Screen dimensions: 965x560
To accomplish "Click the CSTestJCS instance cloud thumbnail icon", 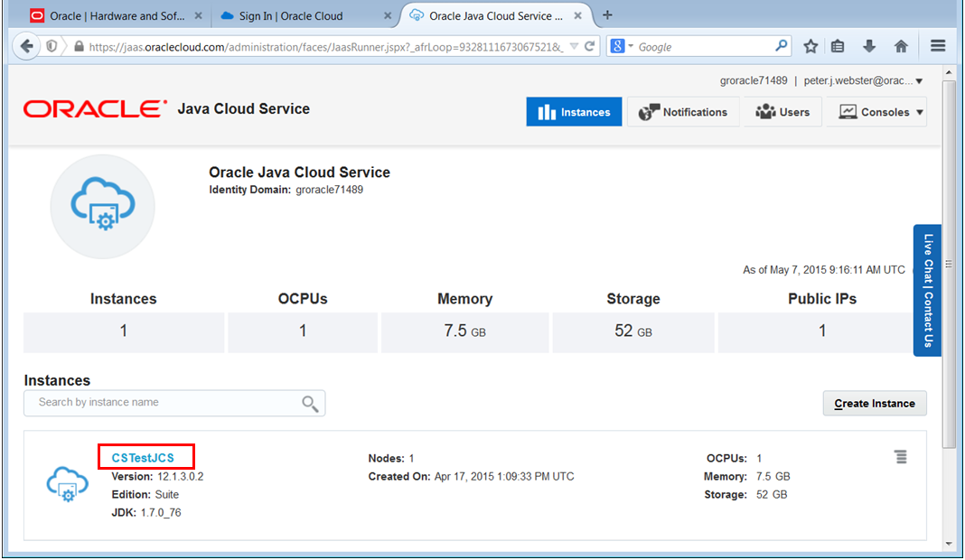I will coord(67,486).
